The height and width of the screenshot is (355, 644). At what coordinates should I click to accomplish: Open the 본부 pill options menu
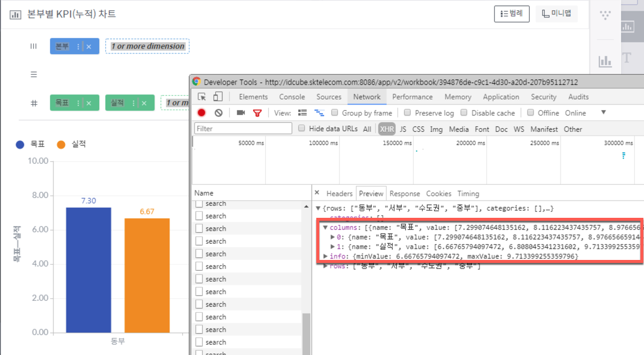pos(78,46)
